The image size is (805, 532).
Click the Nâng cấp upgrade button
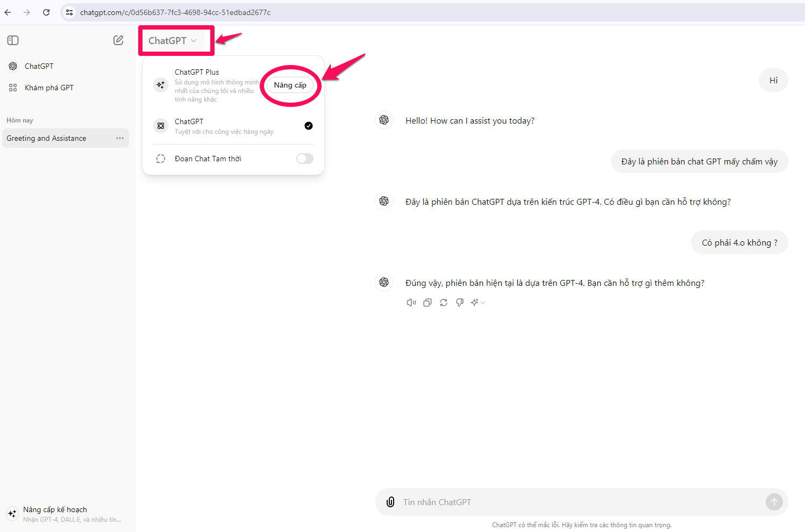tap(290, 85)
